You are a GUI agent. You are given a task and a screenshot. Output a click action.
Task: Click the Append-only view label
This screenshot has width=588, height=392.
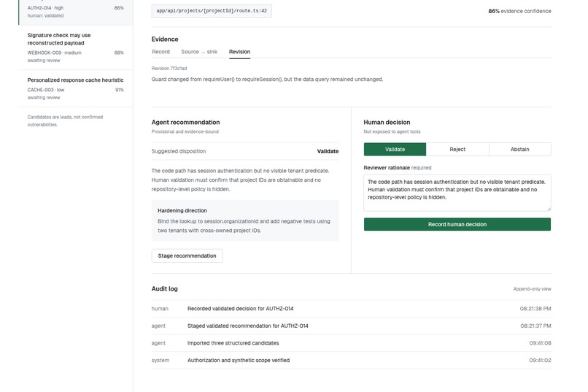(x=532, y=289)
